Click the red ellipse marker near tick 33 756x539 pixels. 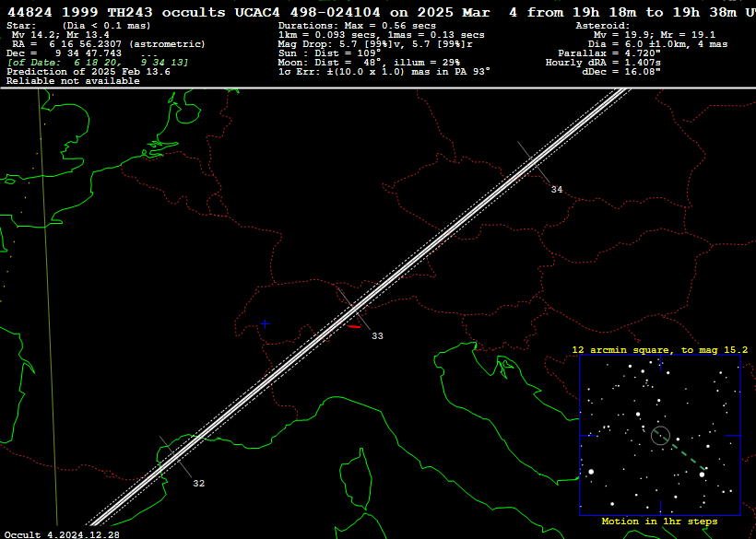tap(354, 326)
